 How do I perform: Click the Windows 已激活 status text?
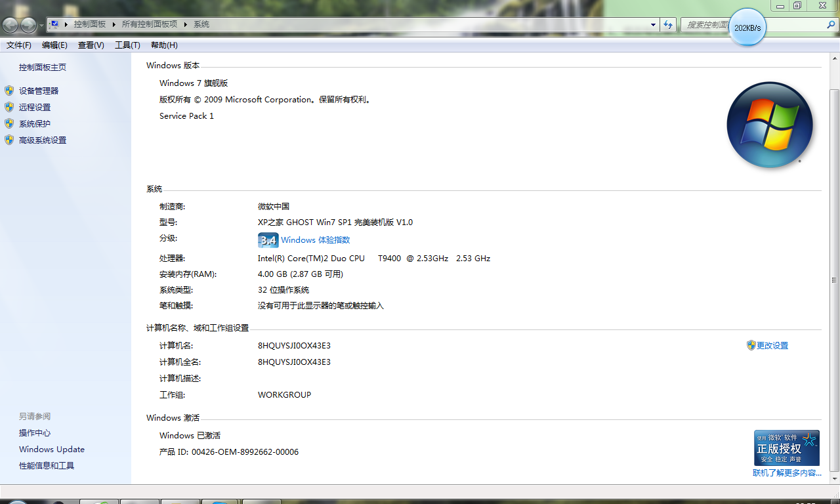(x=190, y=436)
